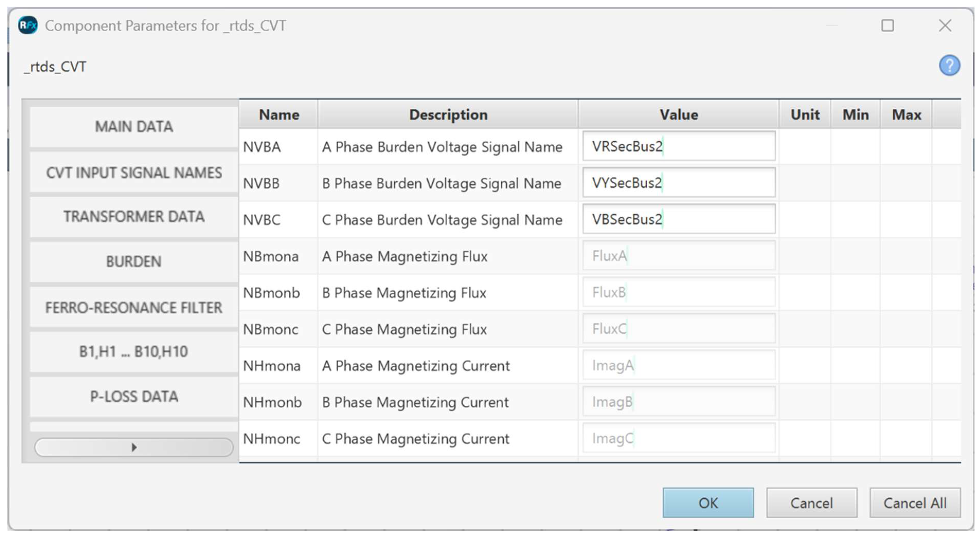Open the BURDEN tab
The height and width of the screenshot is (538, 980).
tap(134, 262)
